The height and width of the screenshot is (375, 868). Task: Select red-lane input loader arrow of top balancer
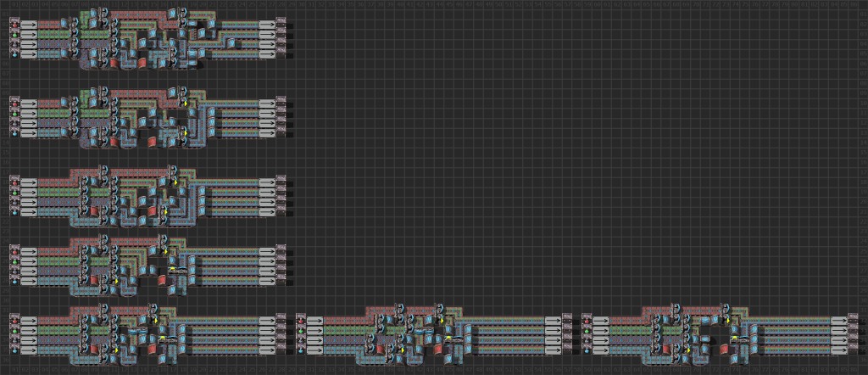point(29,25)
